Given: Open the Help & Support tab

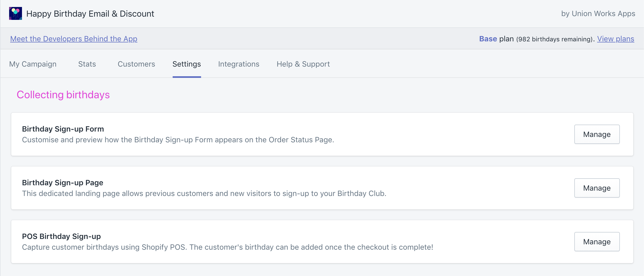Looking at the screenshot, I should [x=303, y=64].
